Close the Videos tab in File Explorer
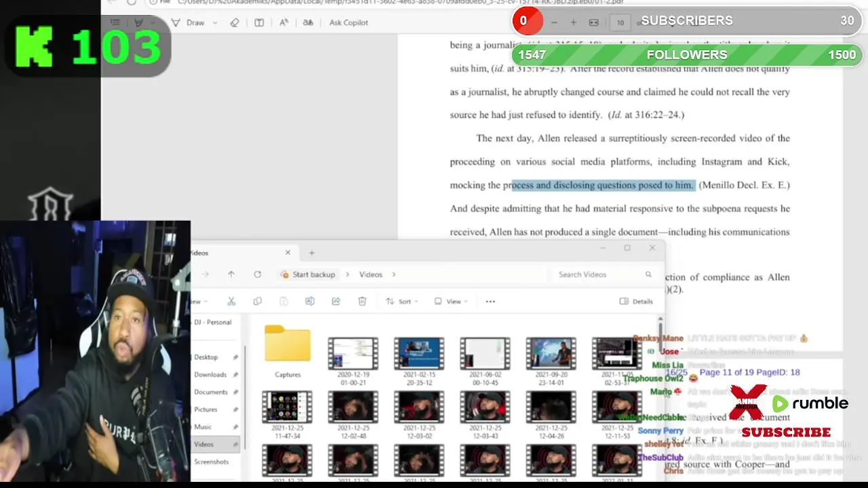 [x=288, y=252]
